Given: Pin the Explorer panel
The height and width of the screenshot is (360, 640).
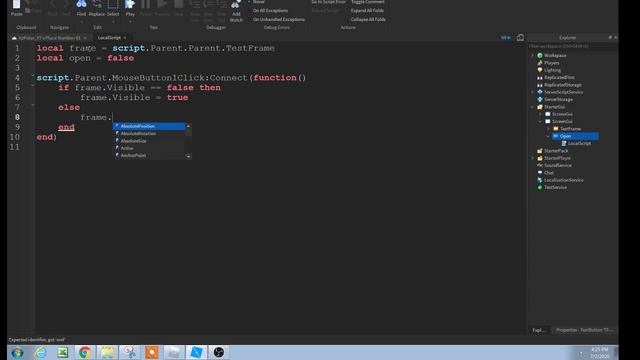Looking at the screenshot, I should coord(610,38).
